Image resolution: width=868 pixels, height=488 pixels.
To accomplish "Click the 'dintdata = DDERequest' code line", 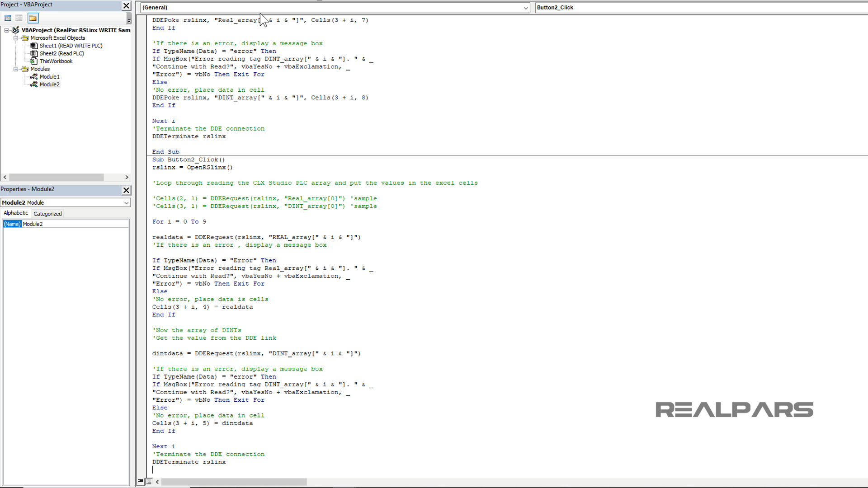I will tap(256, 354).
